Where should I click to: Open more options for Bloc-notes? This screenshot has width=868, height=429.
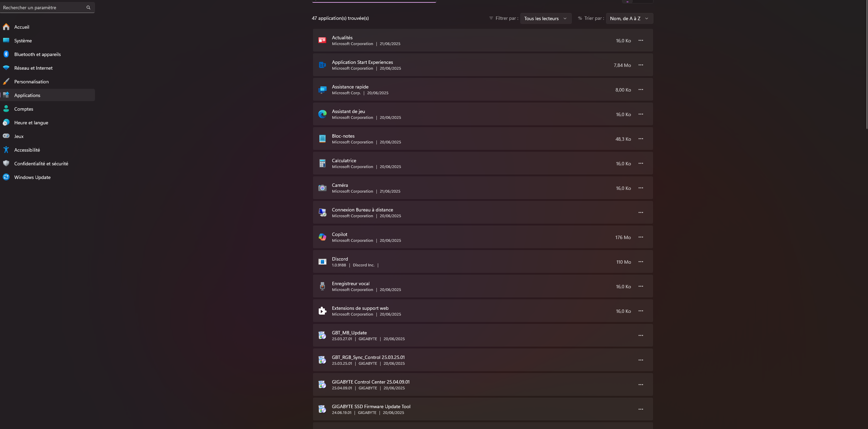[x=640, y=139]
